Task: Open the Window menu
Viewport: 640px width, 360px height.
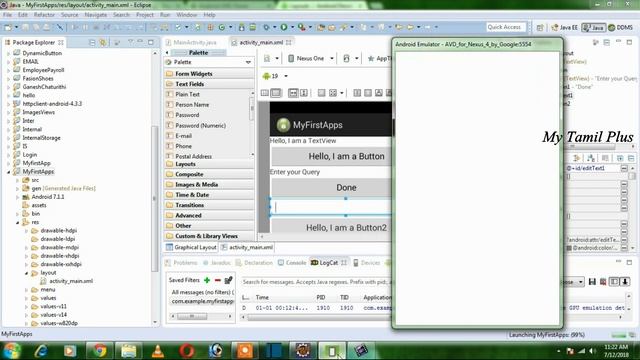Action: pyautogui.click(x=187, y=15)
